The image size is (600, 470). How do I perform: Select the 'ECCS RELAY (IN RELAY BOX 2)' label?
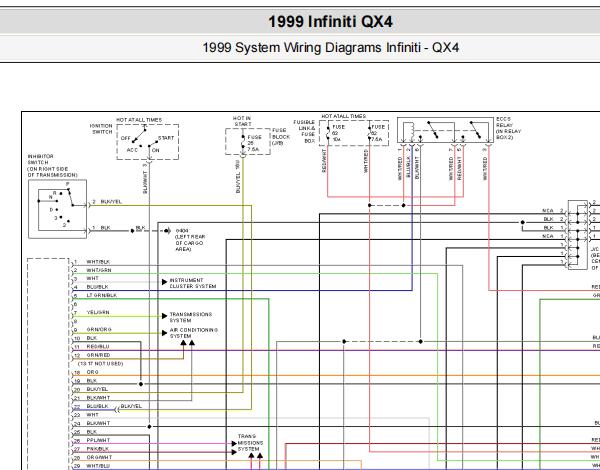click(509, 128)
